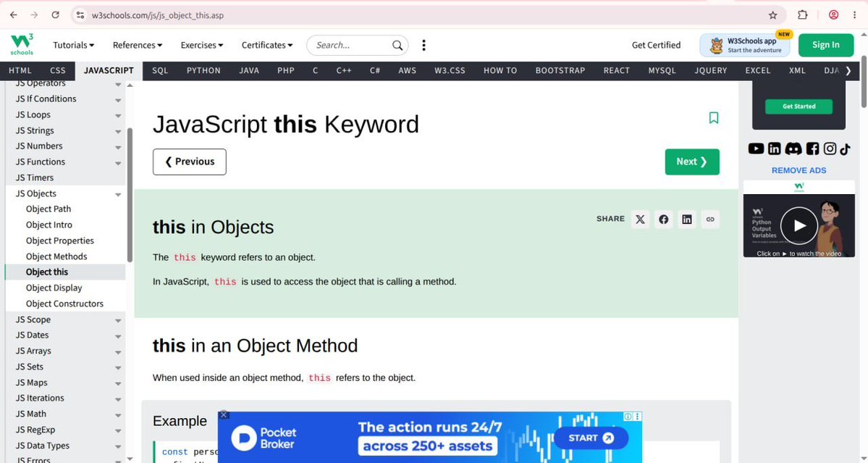Switch to the CSS topic tab
Screen dimensions: 868x463
point(58,71)
